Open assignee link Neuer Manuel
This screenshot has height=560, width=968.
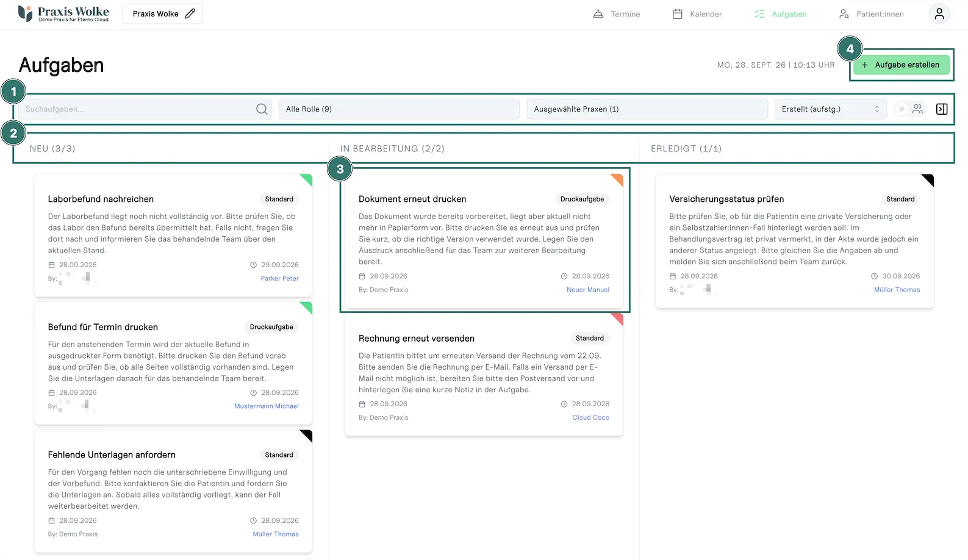pyautogui.click(x=588, y=290)
